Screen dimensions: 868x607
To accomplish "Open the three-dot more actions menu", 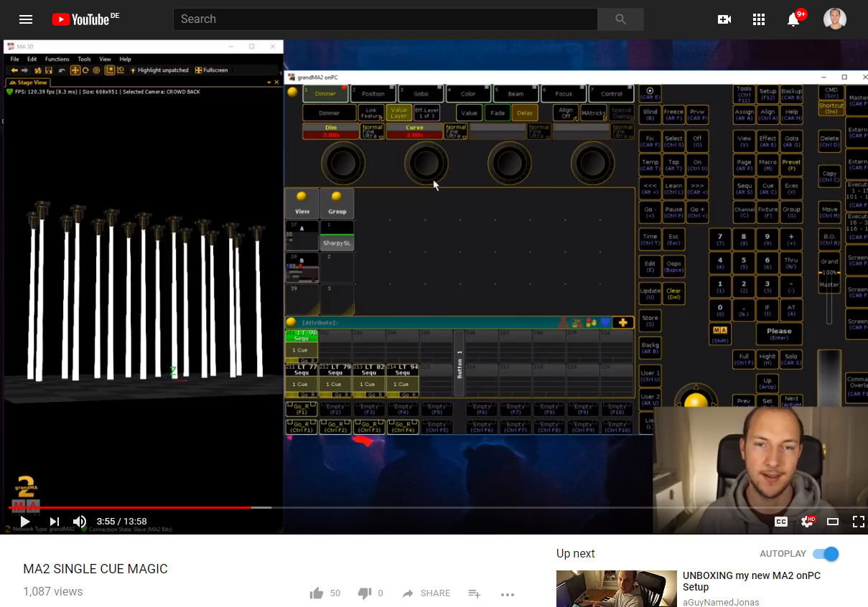I will (508, 594).
